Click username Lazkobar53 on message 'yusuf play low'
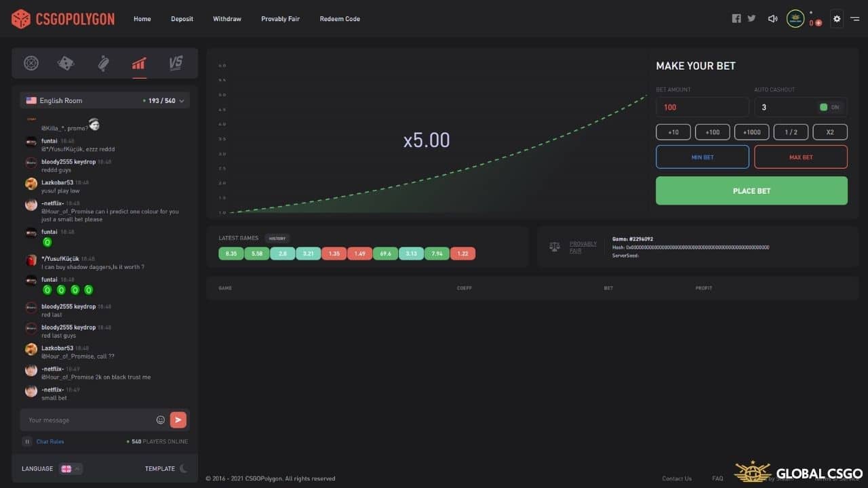This screenshot has height=488, width=868. click(x=57, y=182)
